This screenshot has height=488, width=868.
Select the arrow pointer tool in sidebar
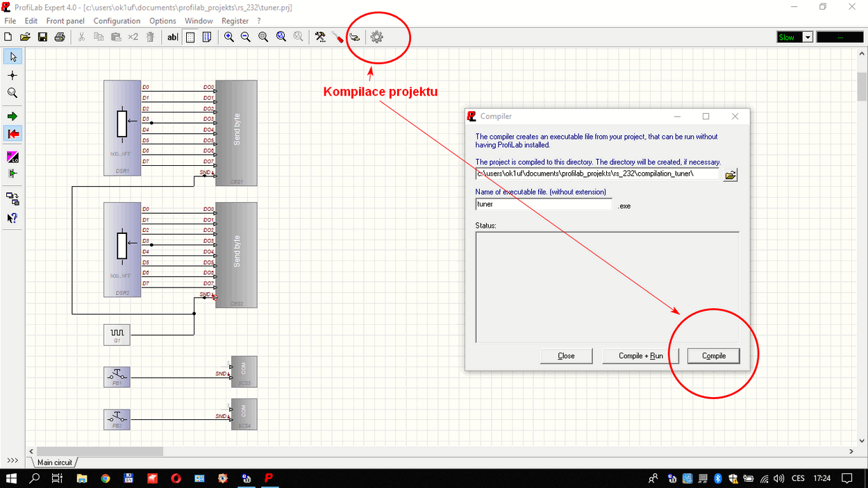point(12,57)
